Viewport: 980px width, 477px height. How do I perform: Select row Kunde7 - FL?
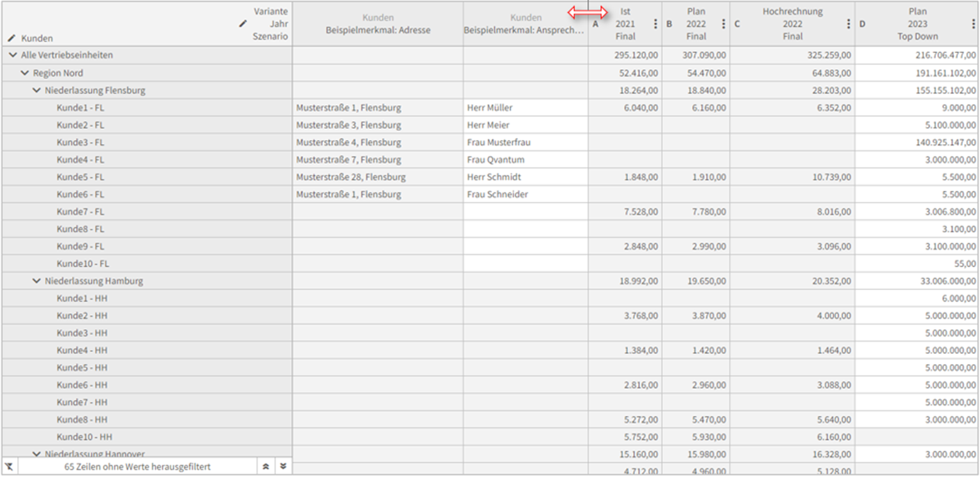(147, 212)
